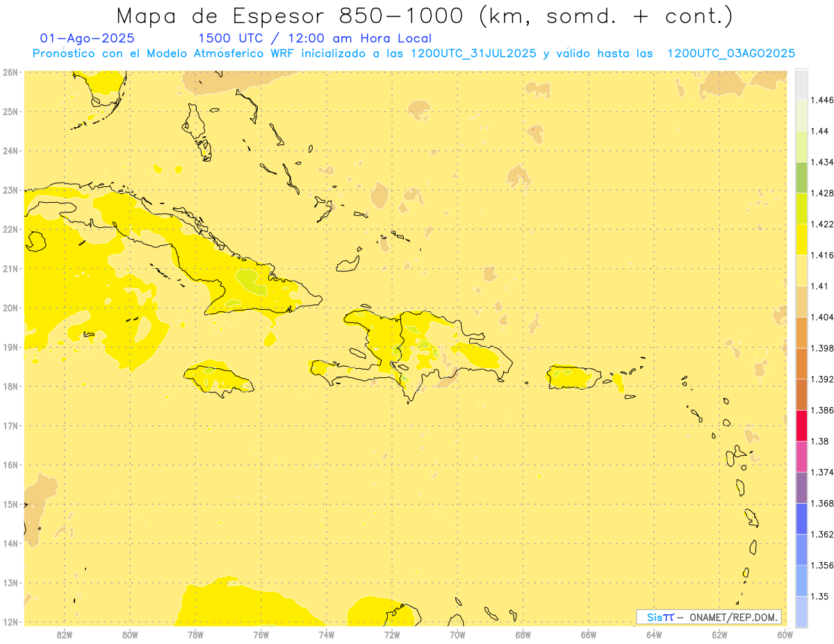Click the '1500 UTC / 12:00 am Hora Local' timestamp
This screenshot has height=644, width=834.
[x=315, y=39]
